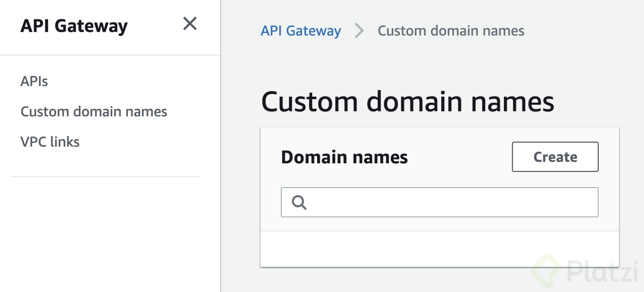Image resolution: width=644 pixels, height=292 pixels.
Task: Focus the domain names search field
Action: pos(440,202)
